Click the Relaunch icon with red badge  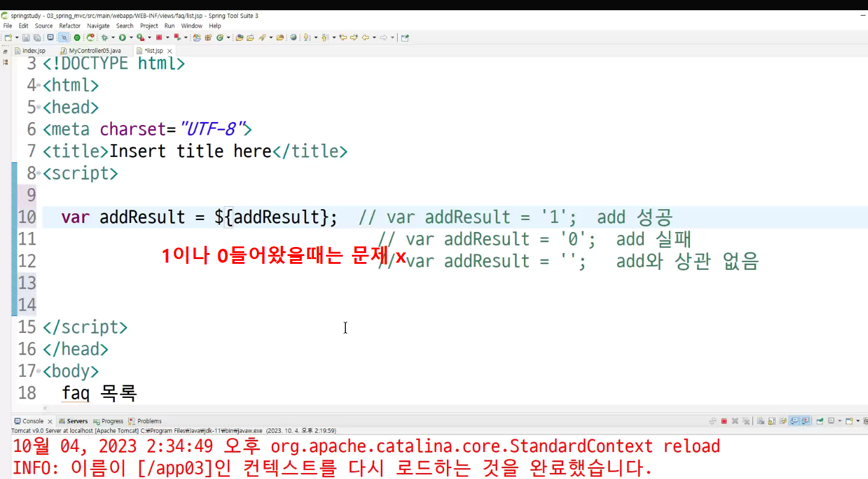[x=90, y=37]
